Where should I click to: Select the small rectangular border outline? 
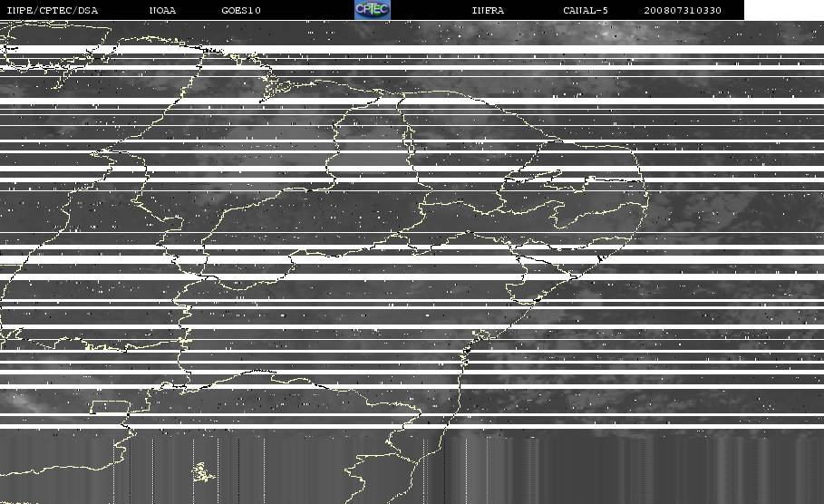coord(111,407)
